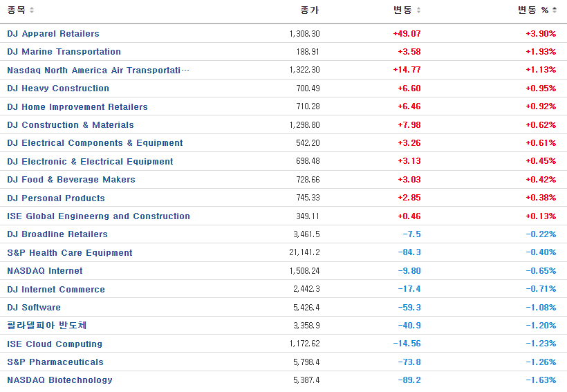The image size is (567, 392).
Task: Select change value +7.98
Action: (x=409, y=124)
